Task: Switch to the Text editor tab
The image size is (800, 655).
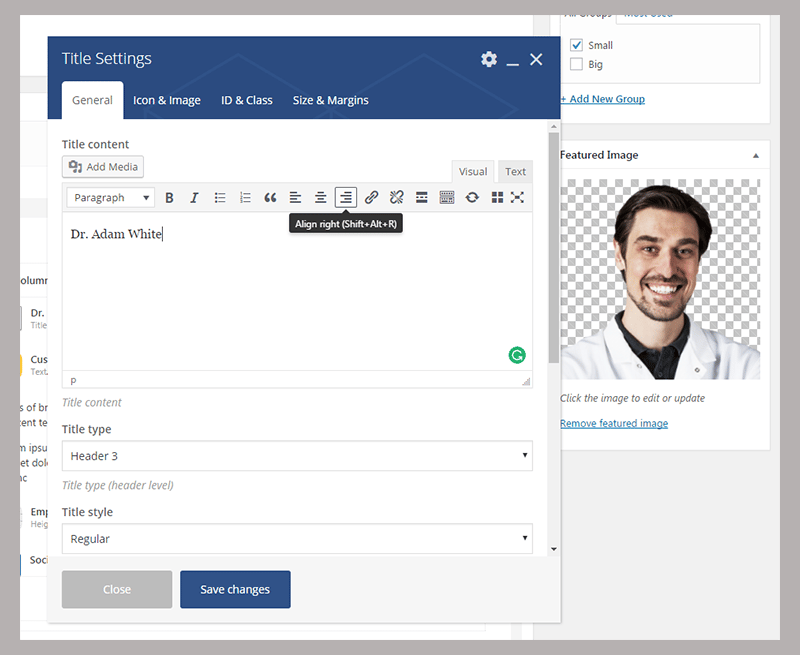Action: click(x=515, y=171)
